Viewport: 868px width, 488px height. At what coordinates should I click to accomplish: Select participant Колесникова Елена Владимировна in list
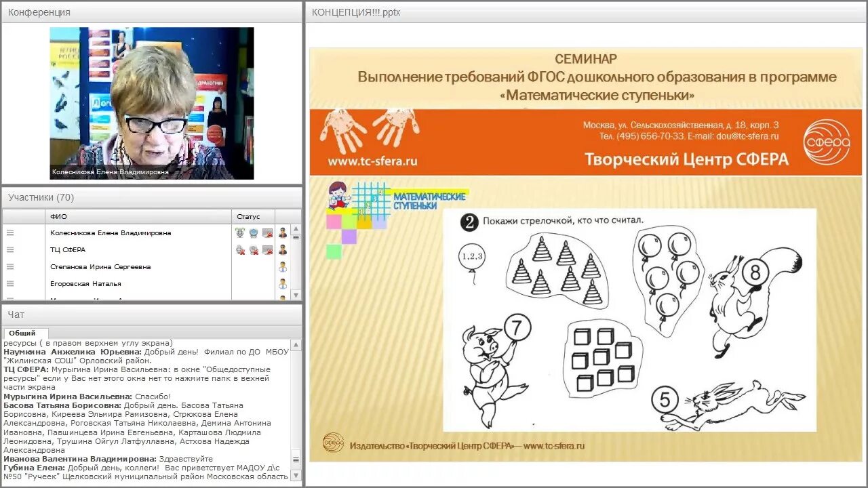(111, 232)
